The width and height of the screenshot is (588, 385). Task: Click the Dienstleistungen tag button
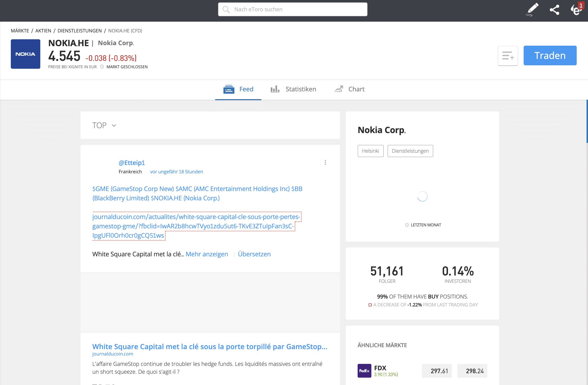tap(410, 151)
